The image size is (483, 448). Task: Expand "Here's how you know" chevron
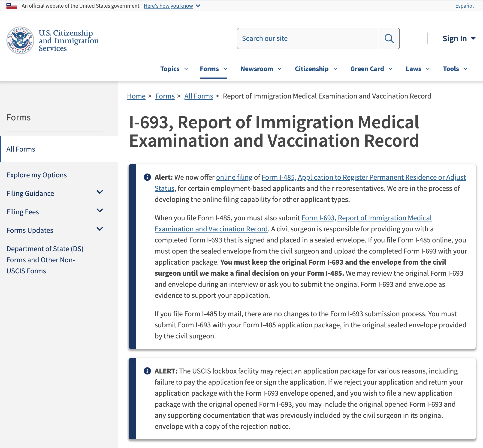pos(198,6)
